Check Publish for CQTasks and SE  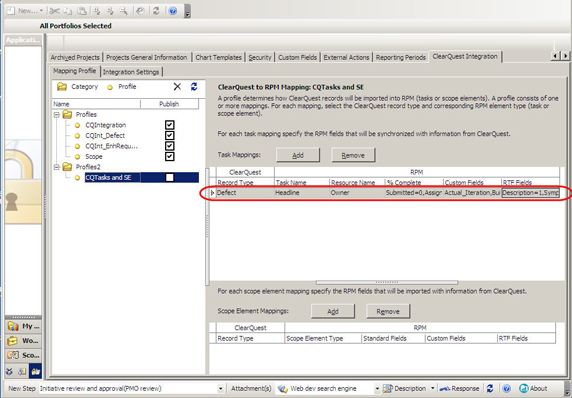[170, 178]
